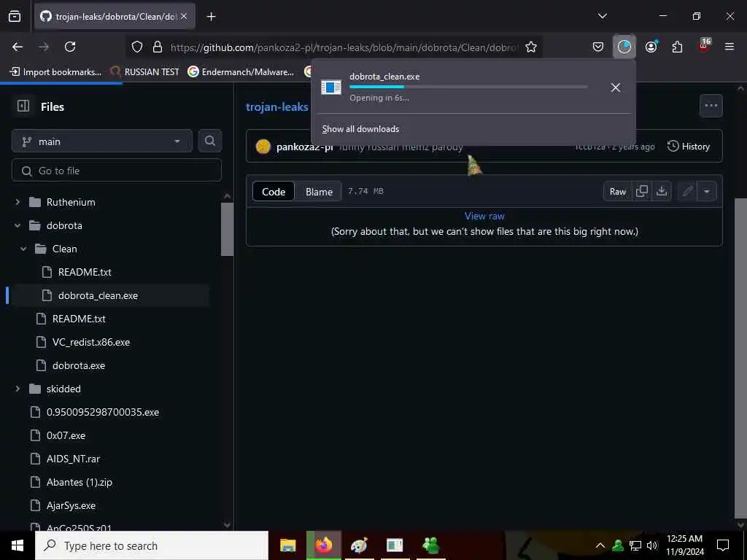Open AIDS_NT.rar file
This screenshot has width=747, height=560.
pyautogui.click(x=73, y=459)
